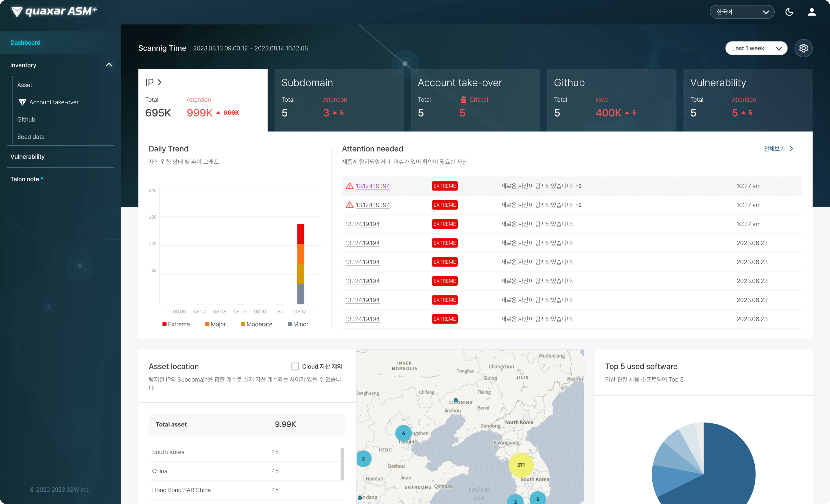Click the map cluster labeled 5

click(x=538, y=498)
